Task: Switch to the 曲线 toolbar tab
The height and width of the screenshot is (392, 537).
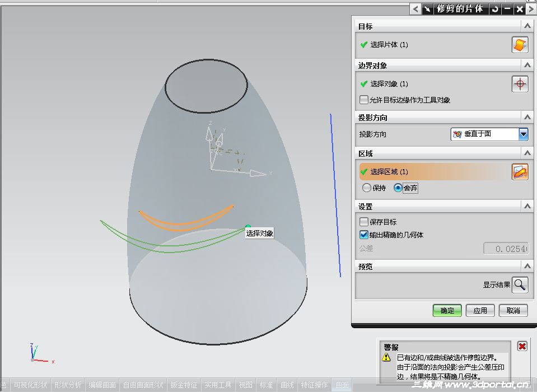Action: click(x=287, y=385)
